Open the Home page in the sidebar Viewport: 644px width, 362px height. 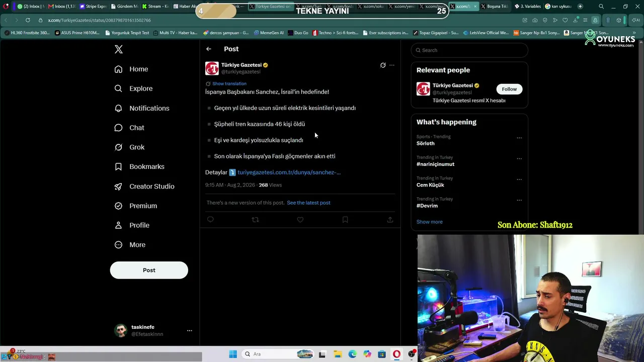point(131,69)
